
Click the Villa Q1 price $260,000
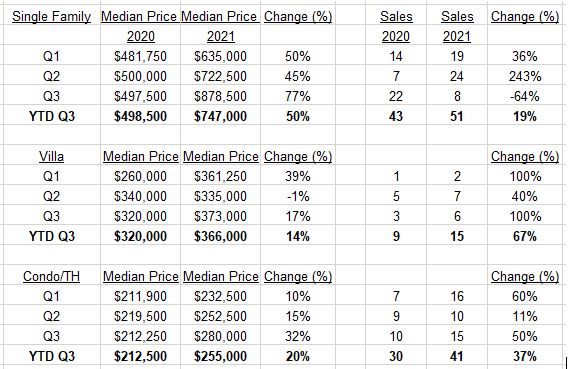(140, 176)
